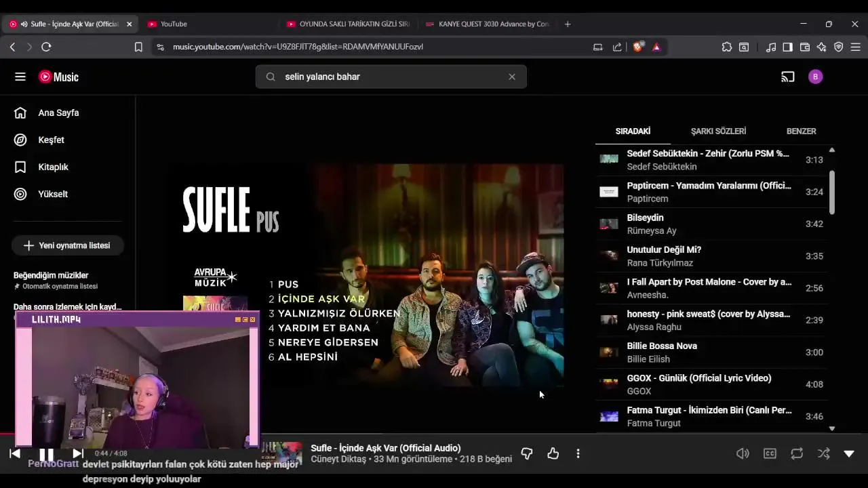The width and height of the screenshot is (868, 488).
Task: Click the address bar URL
Action: (298, 47)
